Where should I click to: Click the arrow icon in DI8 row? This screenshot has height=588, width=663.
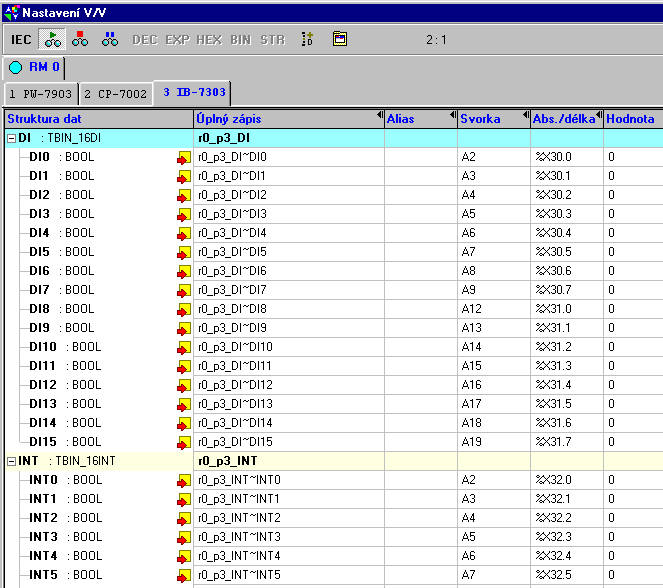(184, 310)
